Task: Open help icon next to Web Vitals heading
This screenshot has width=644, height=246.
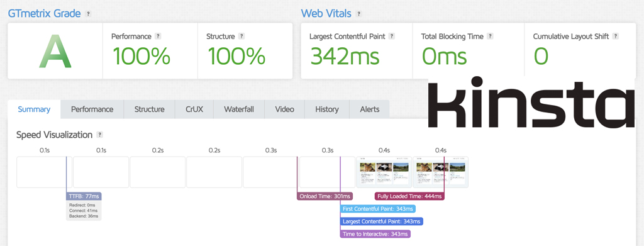Action: (x=358, y=14)
